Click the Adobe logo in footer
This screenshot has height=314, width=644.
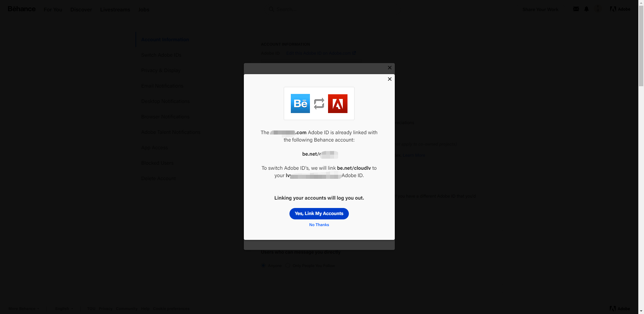(620, 309)
